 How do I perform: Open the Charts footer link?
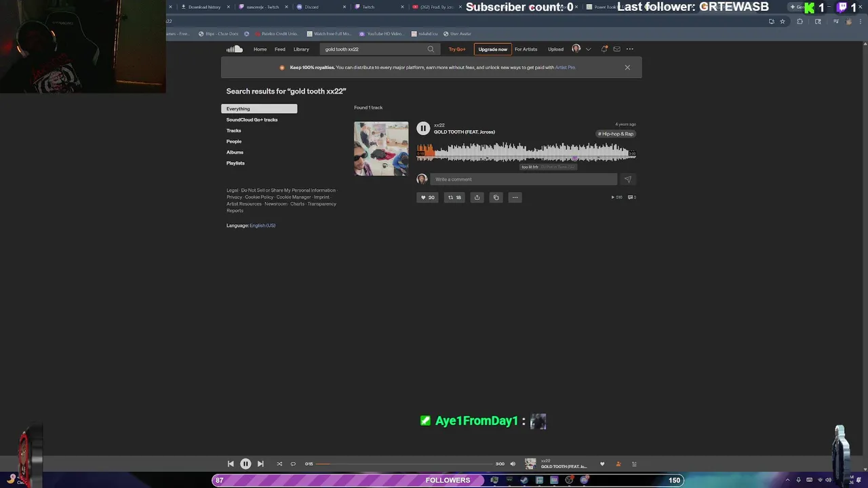click(x=297, y=204)
